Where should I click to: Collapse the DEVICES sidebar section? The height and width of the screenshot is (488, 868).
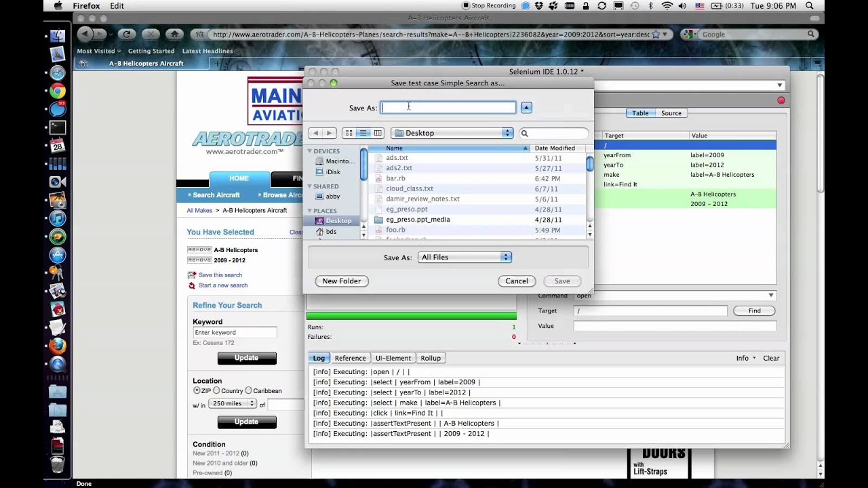pos(310,151)
